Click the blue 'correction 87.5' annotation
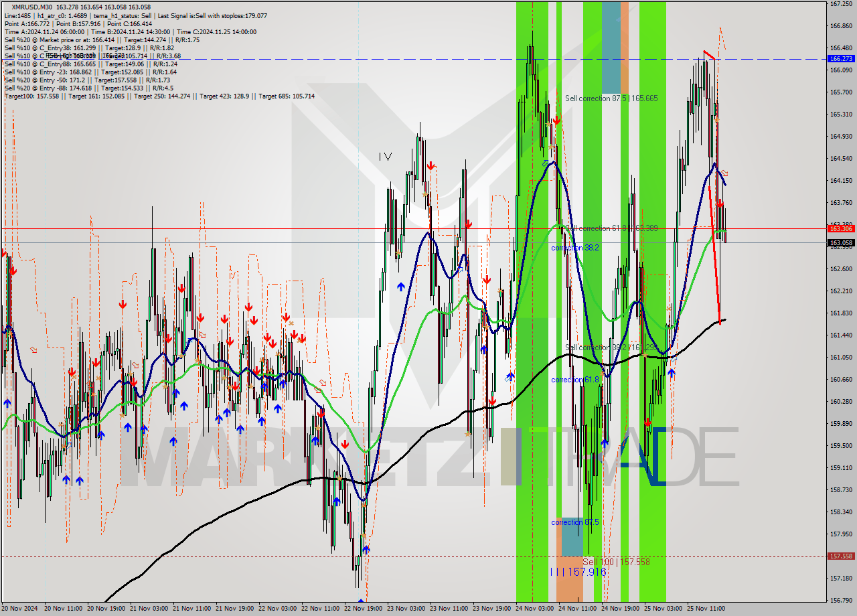 click(x=574, y=522)
